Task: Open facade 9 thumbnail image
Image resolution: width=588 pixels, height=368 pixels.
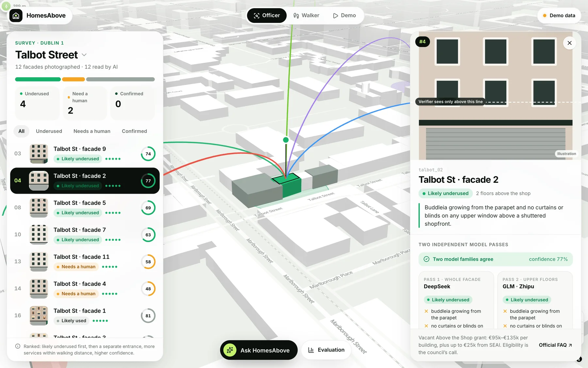Action: coord(39,154)
